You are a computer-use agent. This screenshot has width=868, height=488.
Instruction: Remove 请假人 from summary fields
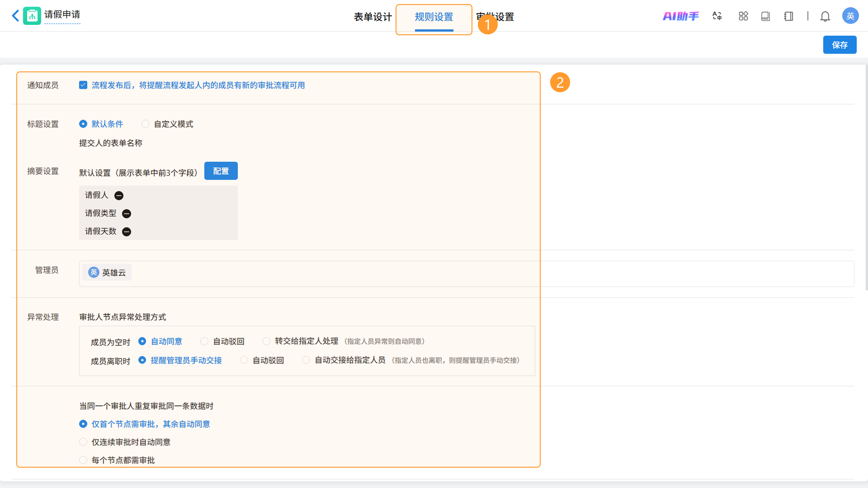(x=119, y=195)
